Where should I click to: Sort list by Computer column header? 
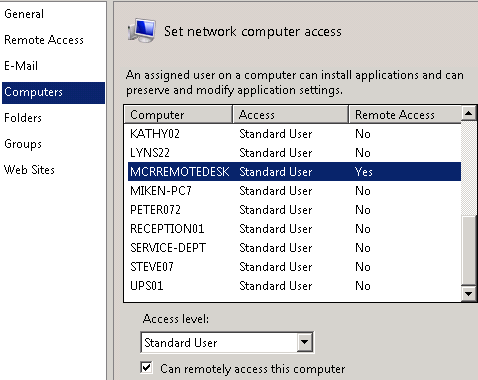point(178,115)
